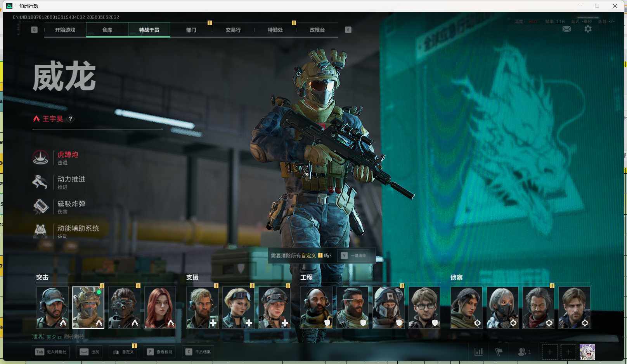Select the 动能辅助系统 passive skill icon
This screenshot has width=627, height=364.
tap(40, 231)
